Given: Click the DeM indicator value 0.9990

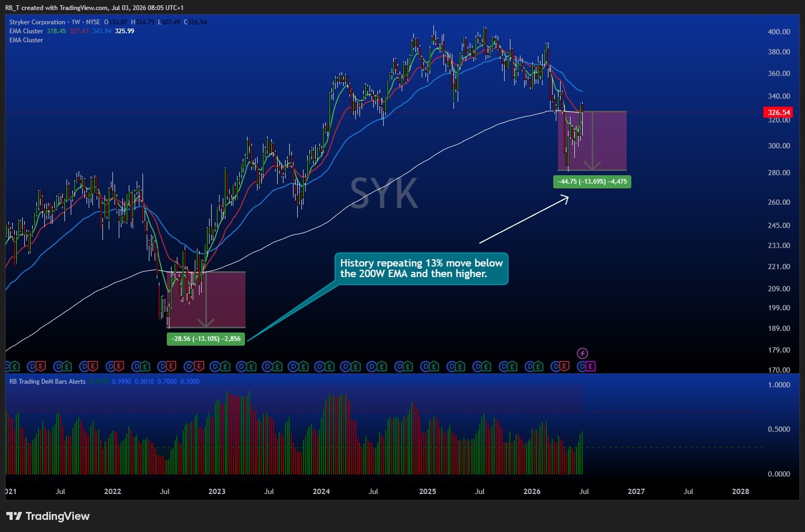Looking at the screenshot, I should click(x=121, y=382).
